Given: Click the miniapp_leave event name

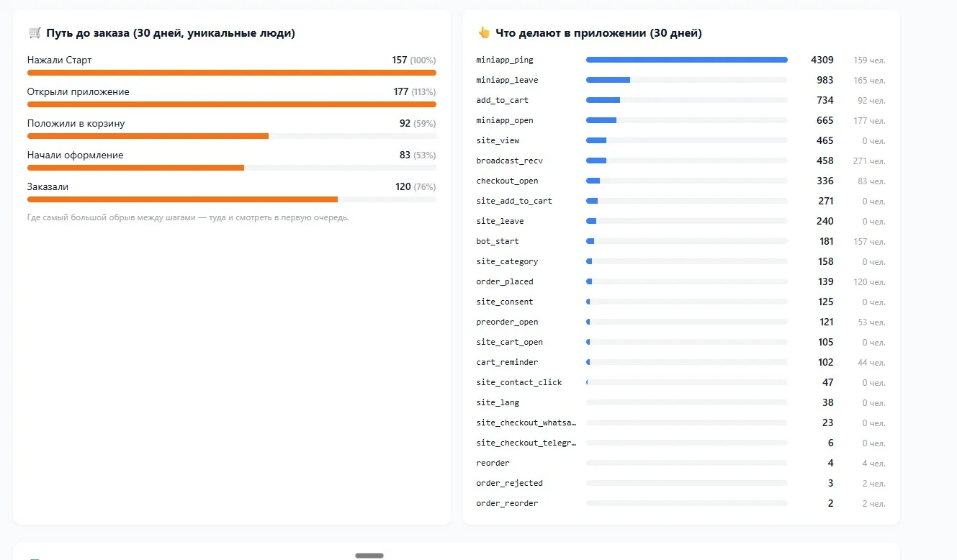Looking at the screenshot, I should (507, 81).
